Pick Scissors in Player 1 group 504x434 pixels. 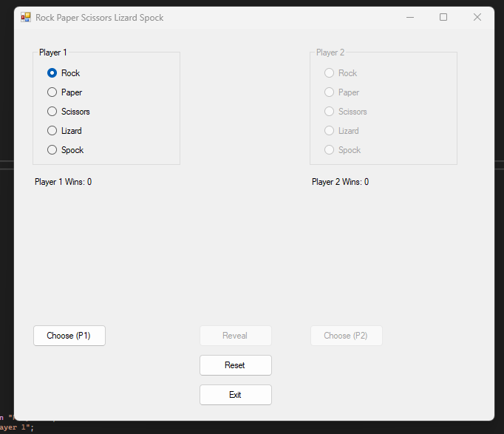point(52,112)
